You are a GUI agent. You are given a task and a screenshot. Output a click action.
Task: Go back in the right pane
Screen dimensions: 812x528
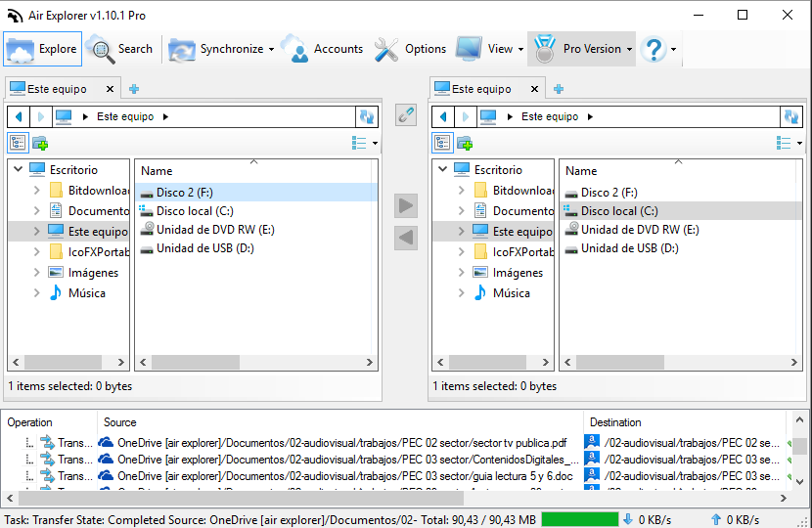point(443,116)
